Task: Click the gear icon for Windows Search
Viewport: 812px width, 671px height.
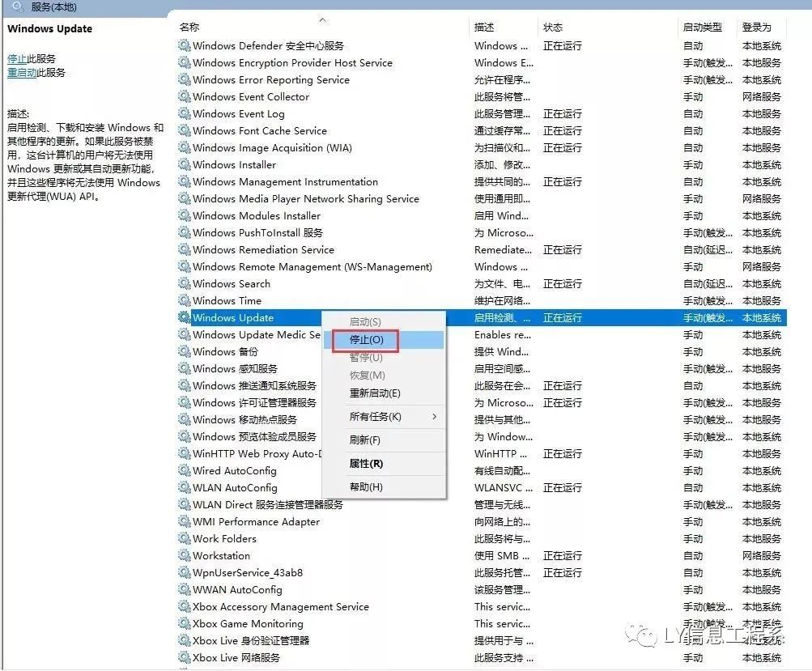Action: pyautogui.click(x=184, y=284)
